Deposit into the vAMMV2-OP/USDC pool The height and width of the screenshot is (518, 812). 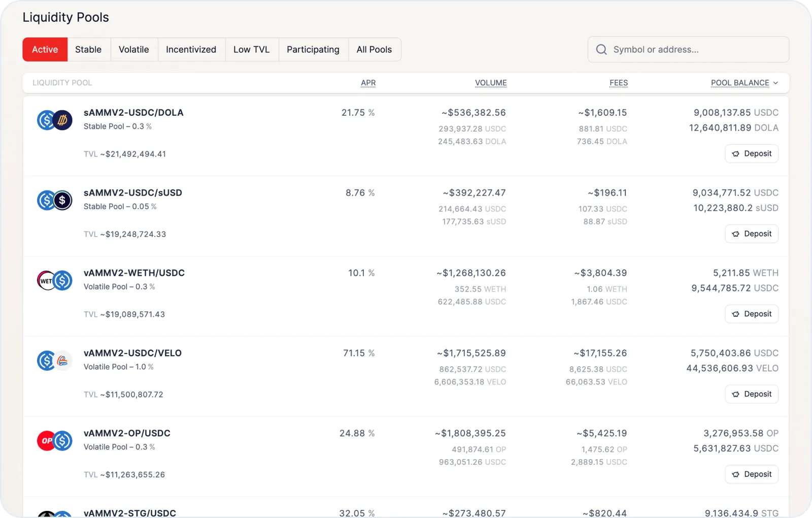[752, 474]
